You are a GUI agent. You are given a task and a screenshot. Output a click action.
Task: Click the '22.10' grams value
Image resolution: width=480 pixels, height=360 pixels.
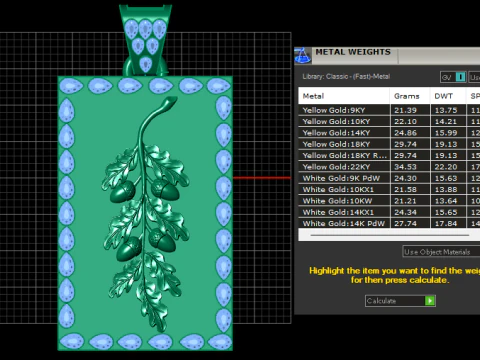[405, 122]
